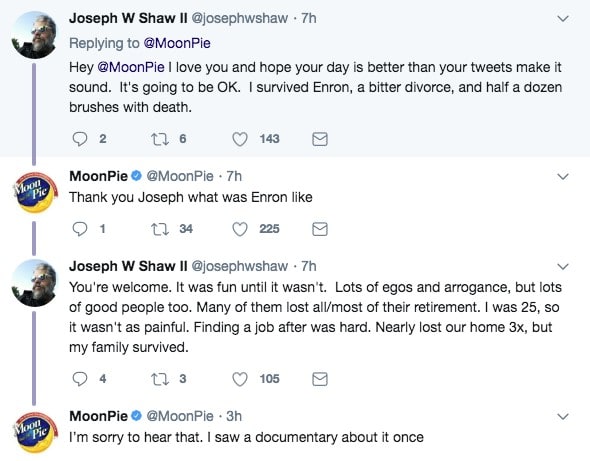The width and height of the screenshot is (590, 461).
Task: Open the chevron menu on MoonPie's 7h tweet
Action: coord(563,176)
